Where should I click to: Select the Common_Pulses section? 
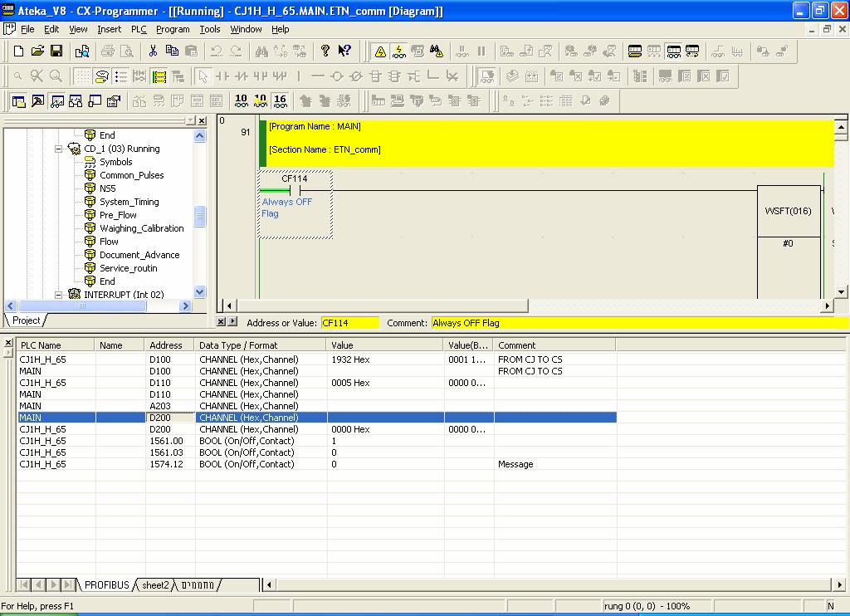point(132,175)
